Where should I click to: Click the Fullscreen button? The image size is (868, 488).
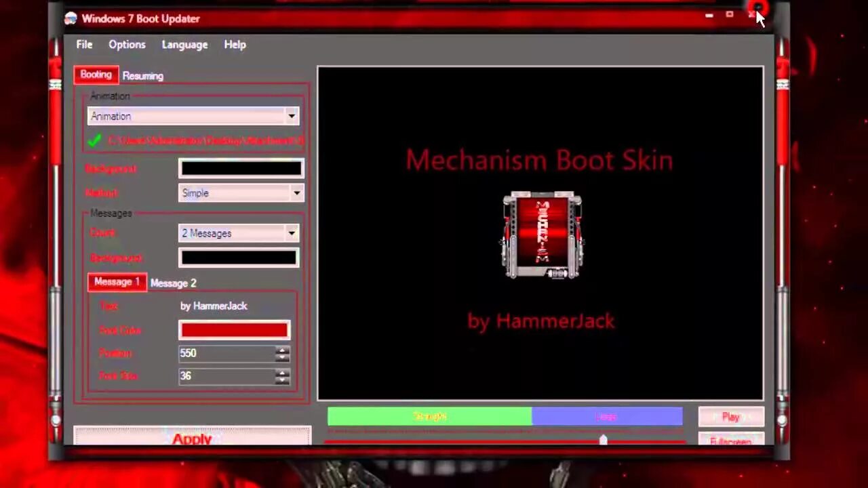pyautogui.click(x=731, y=440)
